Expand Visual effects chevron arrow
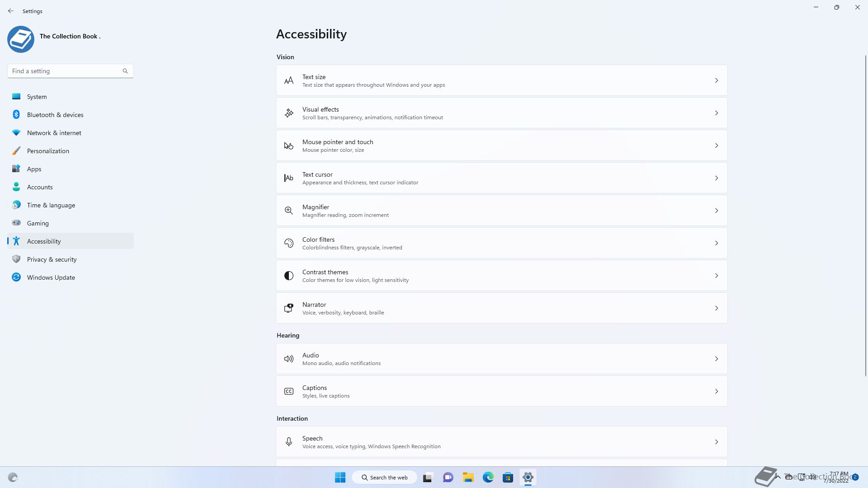Screen dimensions: 868x488 (717, 113)
